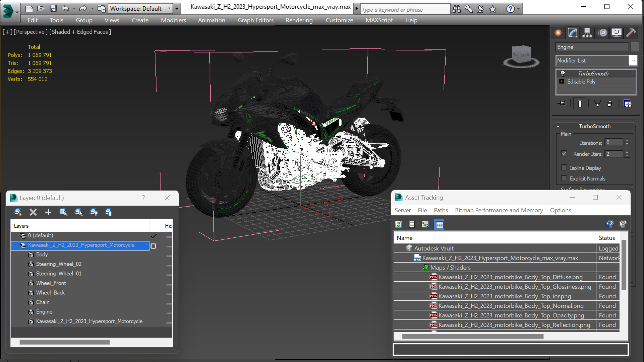Screen dimensions: 644x362
Task: Click Shaded + Edged Faces viewport label
Action: point(80,32)
